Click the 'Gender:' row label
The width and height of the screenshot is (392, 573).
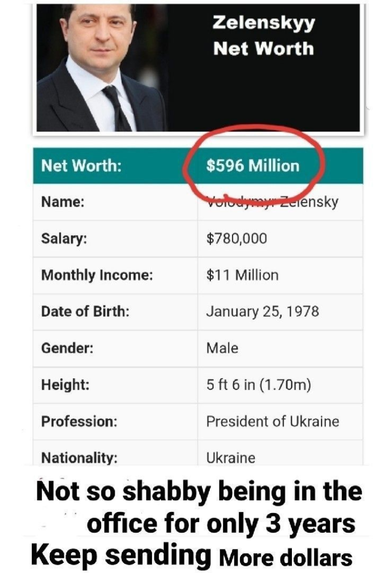(x=67, y=348)
